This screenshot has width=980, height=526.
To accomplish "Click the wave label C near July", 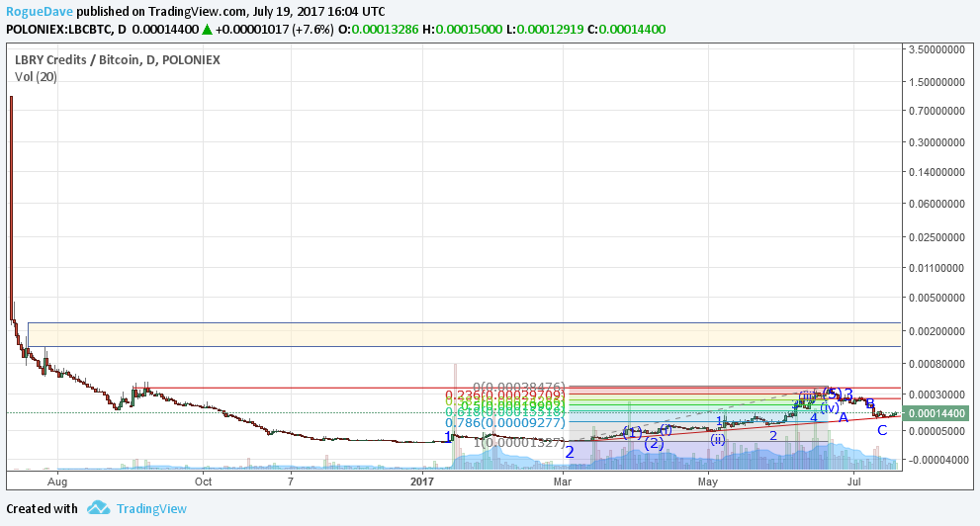I will pyautogui.click(x=882, y=430).
